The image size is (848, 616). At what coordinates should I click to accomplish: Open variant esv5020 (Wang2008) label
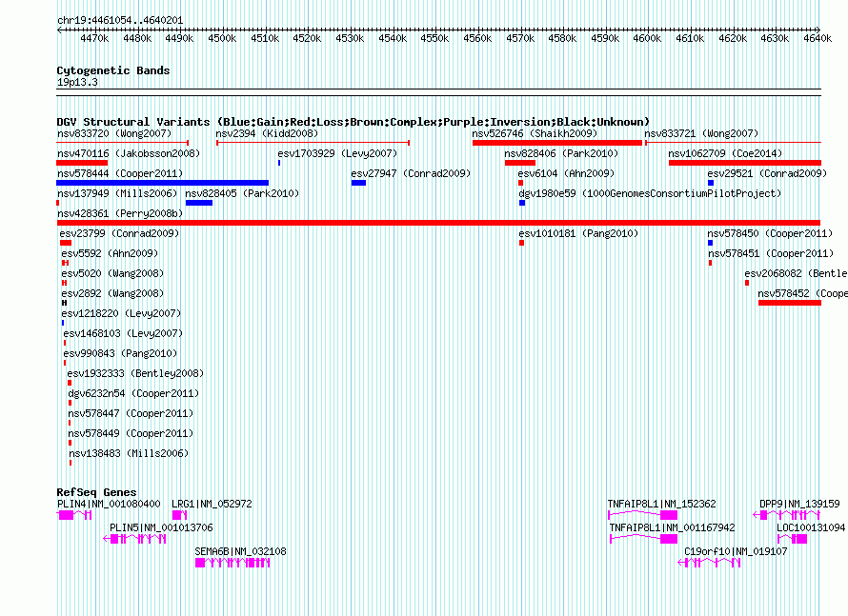tap(112, 273)
